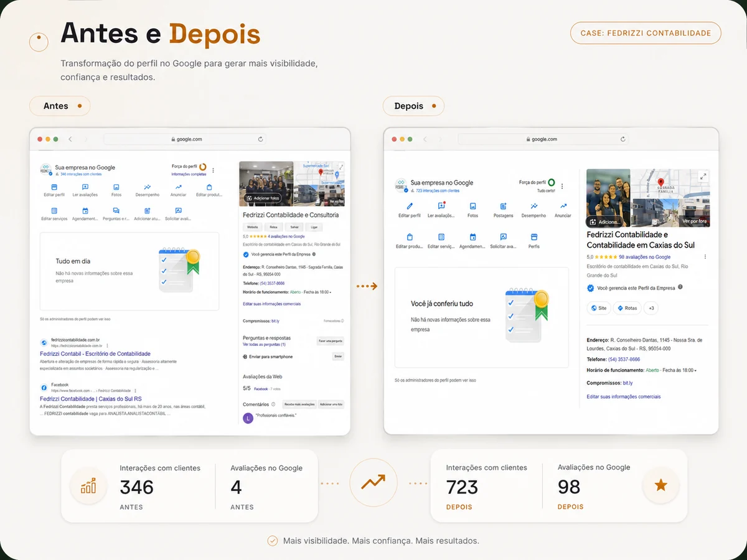Go back in Depois browser window
The width and height of the screenshot is (747, 560).
426,139
